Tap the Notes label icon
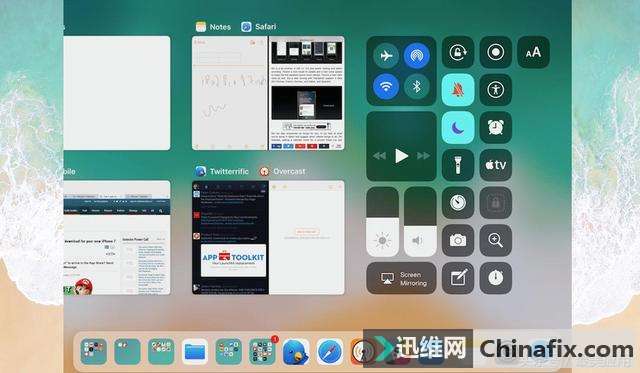 point(201,27)
